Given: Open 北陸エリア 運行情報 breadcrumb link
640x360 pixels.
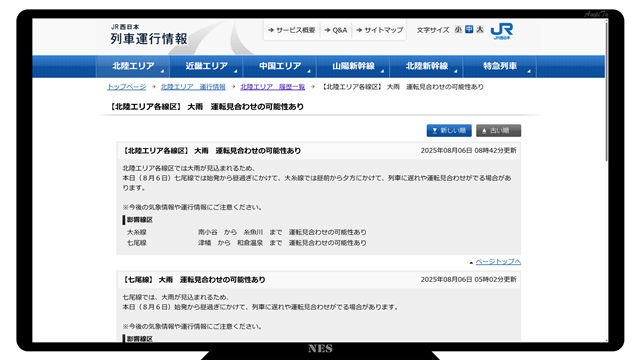Looking at the screenshot, I should 193,87.
